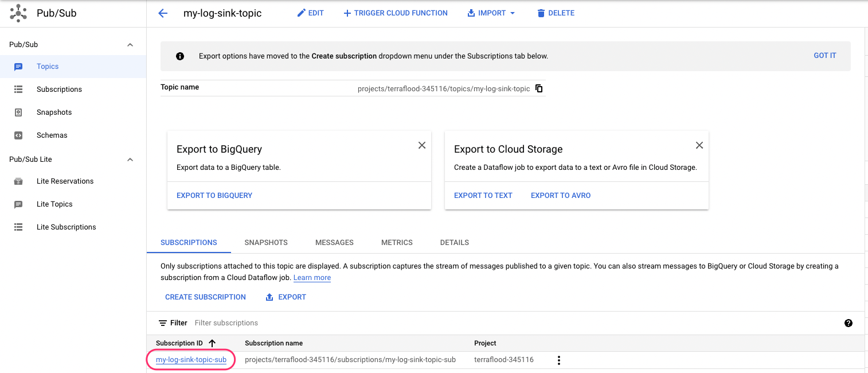
Task: Click the Project column header
Action: [x=485, y=343]
